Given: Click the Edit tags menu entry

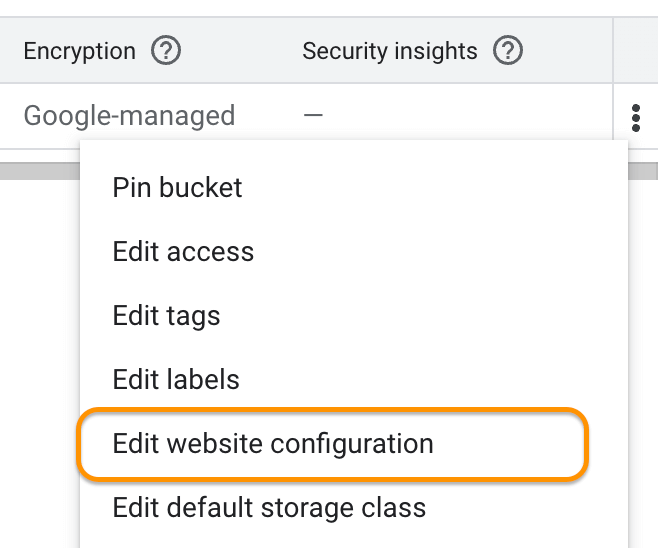Looking at the screenshot, I should [166, 316].
